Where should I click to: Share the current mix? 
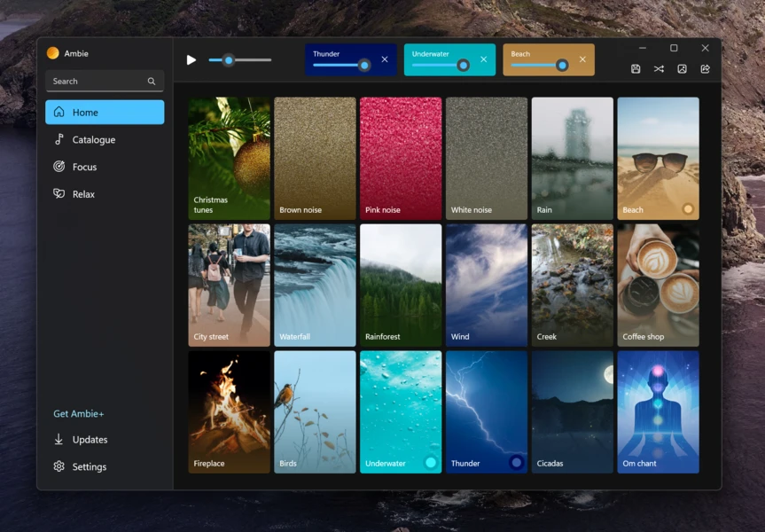[x=704, y=68]
